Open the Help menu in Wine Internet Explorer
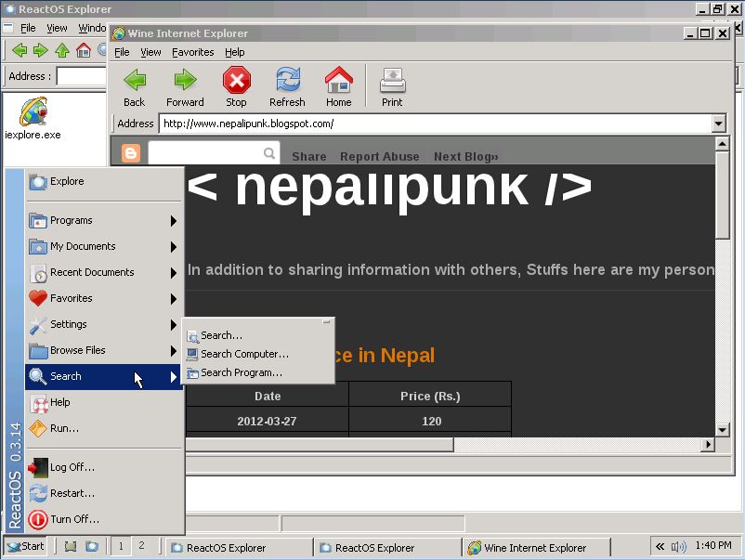745x560 pixels. pos(235,52)
